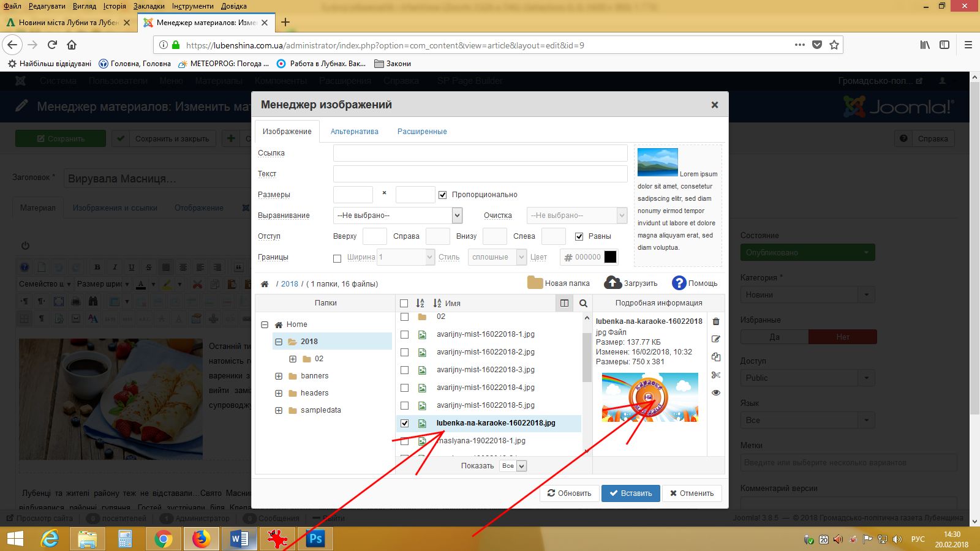
Task: Click 2018 breadcrumb link
Action: click(x=290, y=284)
